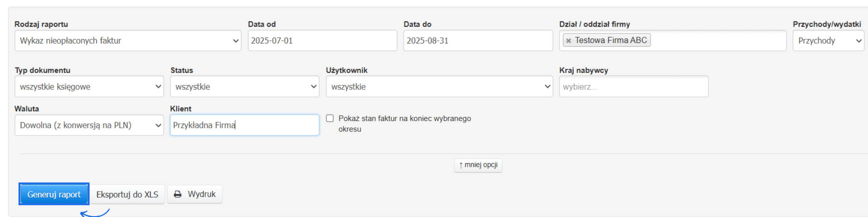Viewport: 868px width, 217px height.
Task: Click the printer icon on Wydruk
Action: coord(178,194)
